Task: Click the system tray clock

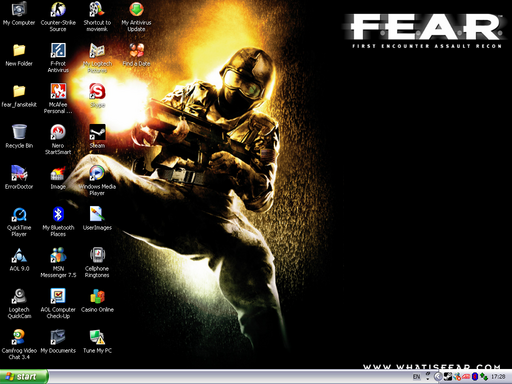Action: click(498, 377)
